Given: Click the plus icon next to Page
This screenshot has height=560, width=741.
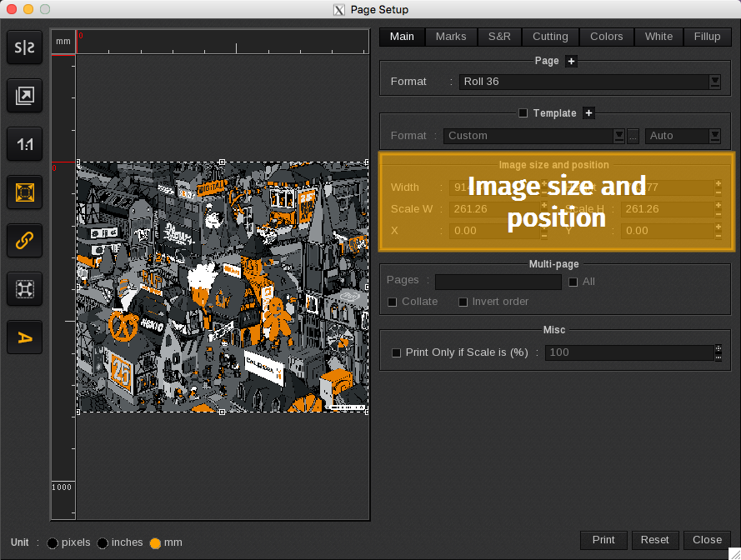Looking at the screenshot, I should [x=571, y=61].
